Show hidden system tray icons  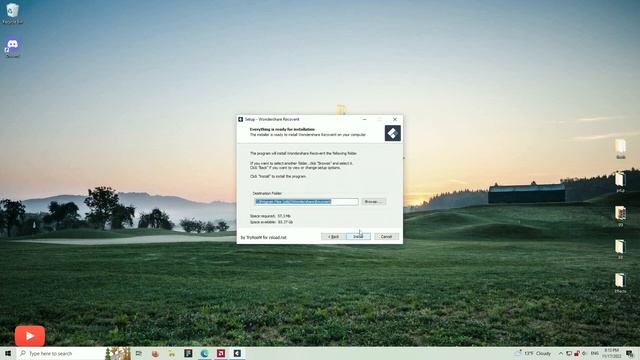(561, 353)
